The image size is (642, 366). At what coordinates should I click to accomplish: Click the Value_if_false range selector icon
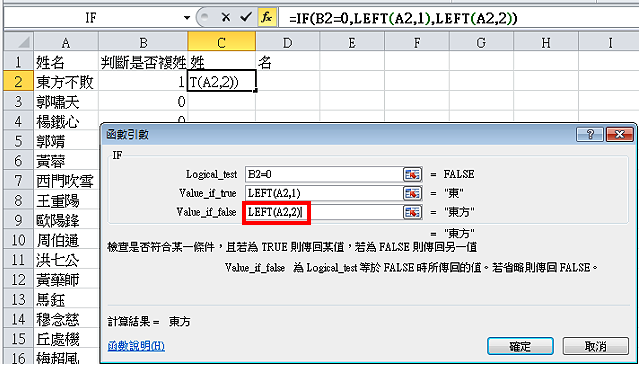click(412, 212)
